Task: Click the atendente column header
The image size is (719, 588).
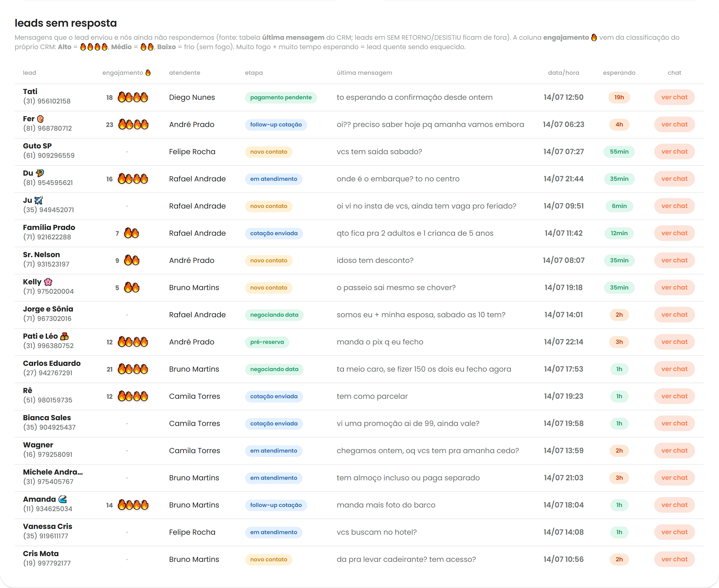Action: click(184, 73)
